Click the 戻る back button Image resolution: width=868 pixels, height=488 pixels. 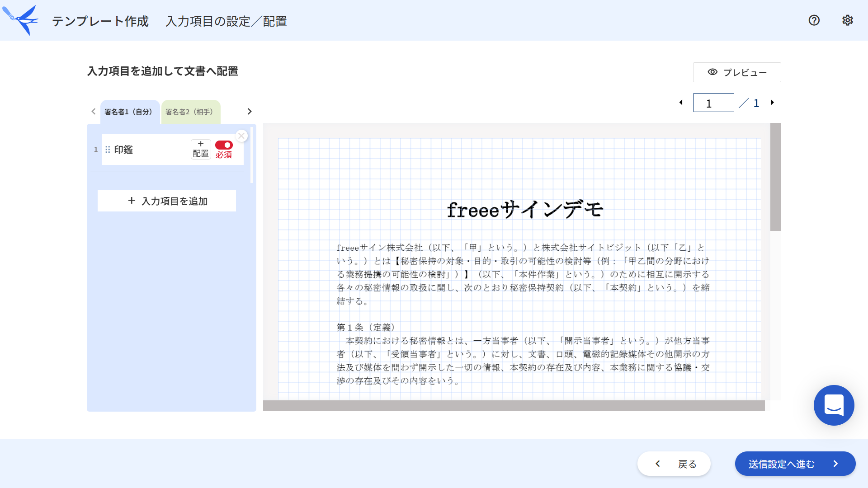click(x=674, y=464)
